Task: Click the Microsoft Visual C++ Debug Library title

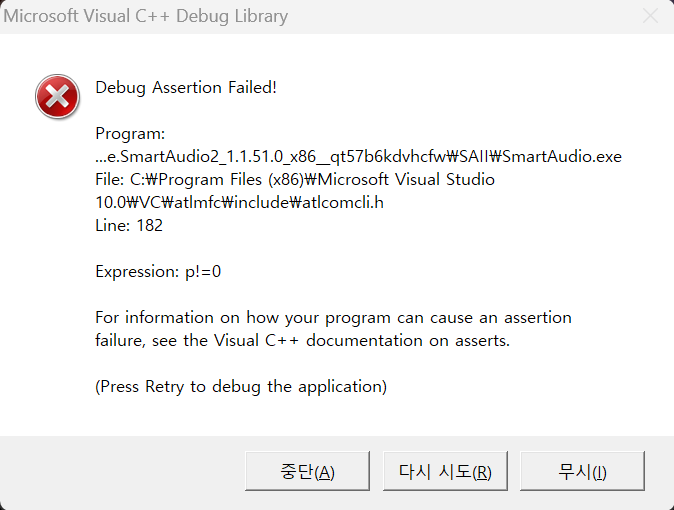Action: (146, 16)
